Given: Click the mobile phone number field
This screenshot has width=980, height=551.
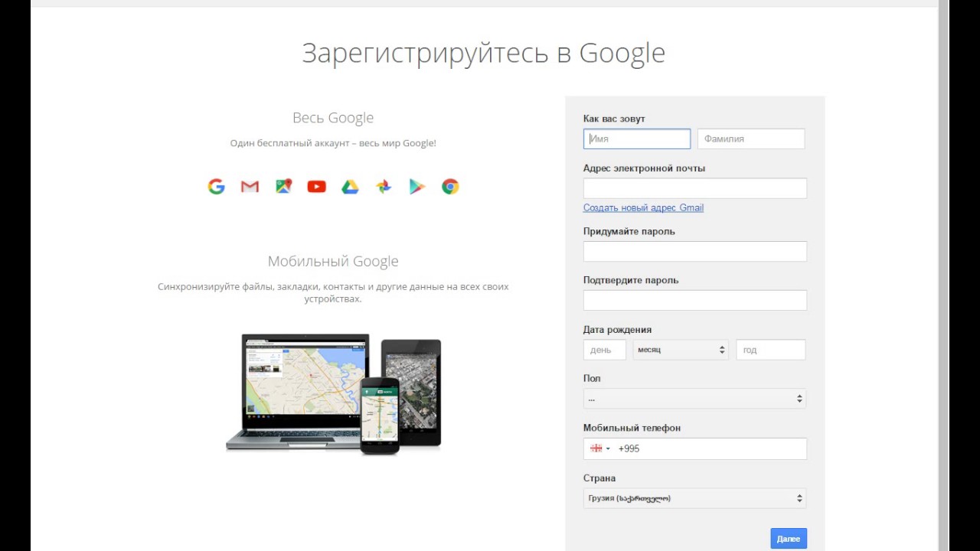Looking at the screenshot, I should coord(695,448).
